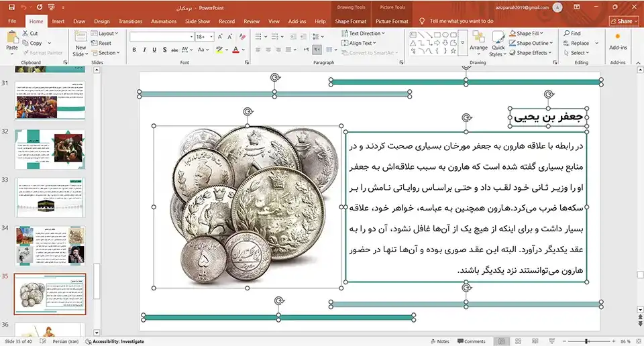Click the Paste clipboard icon
The height and width of the screenshot is (346, 644).
[x=12, y=38]
